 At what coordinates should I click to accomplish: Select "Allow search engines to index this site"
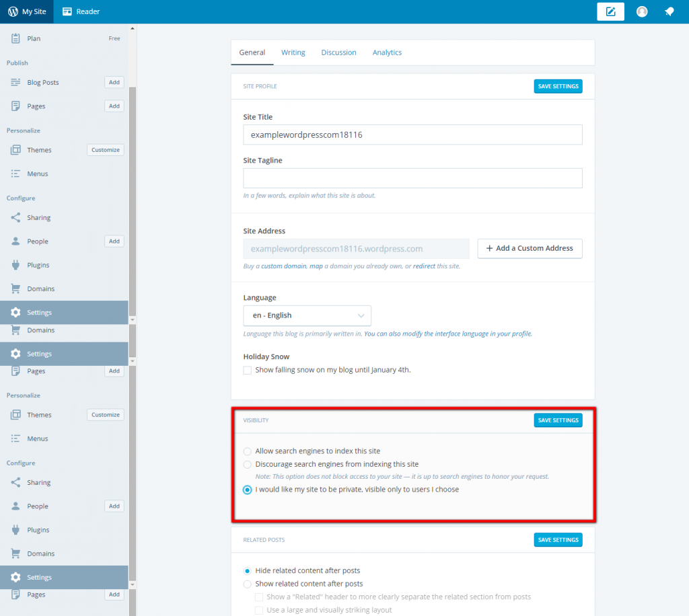247,451
